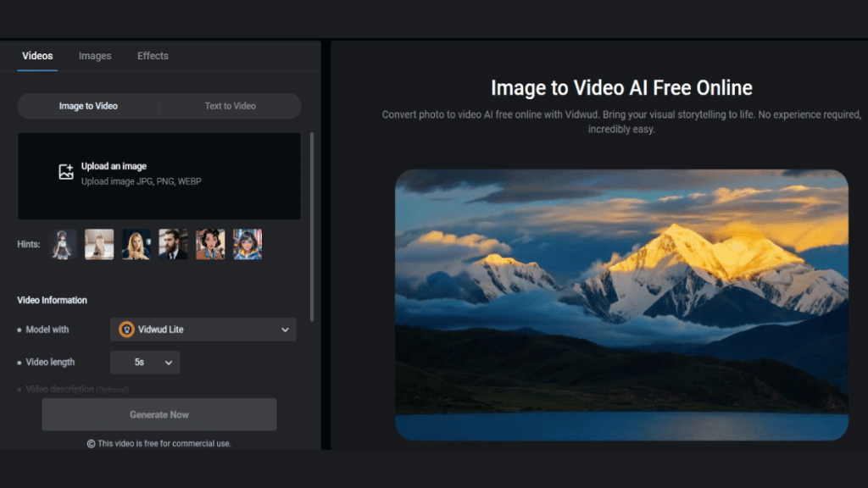This screenshot has height=488, width=868.
Task: Select Text to Video mode
Action: [x=231, y=106]
